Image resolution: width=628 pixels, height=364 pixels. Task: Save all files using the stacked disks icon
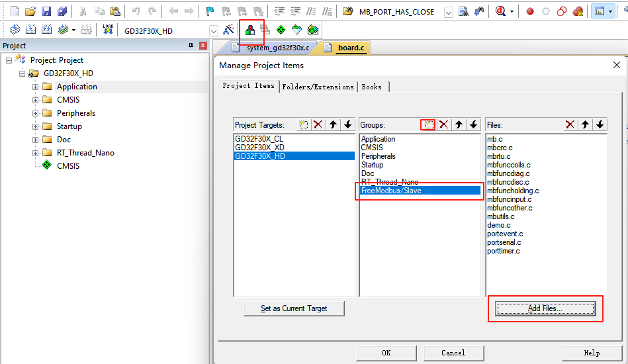(62, 11)
